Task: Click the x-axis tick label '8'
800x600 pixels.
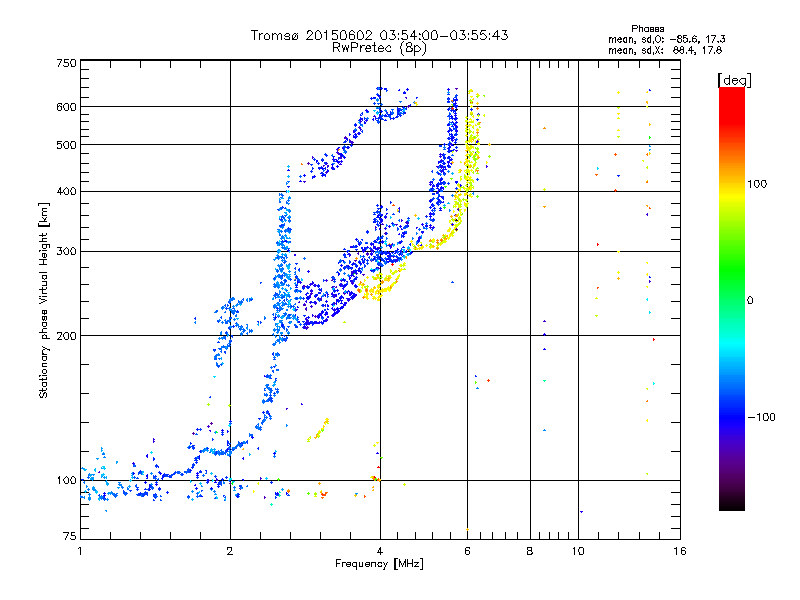Action: pyautogui.click(x=530, y=551)
